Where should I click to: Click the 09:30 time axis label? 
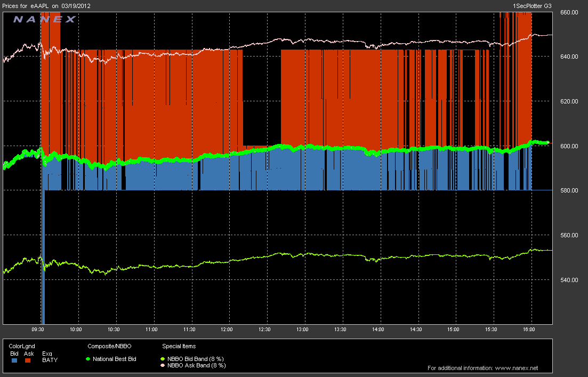(x=38, y=330)
